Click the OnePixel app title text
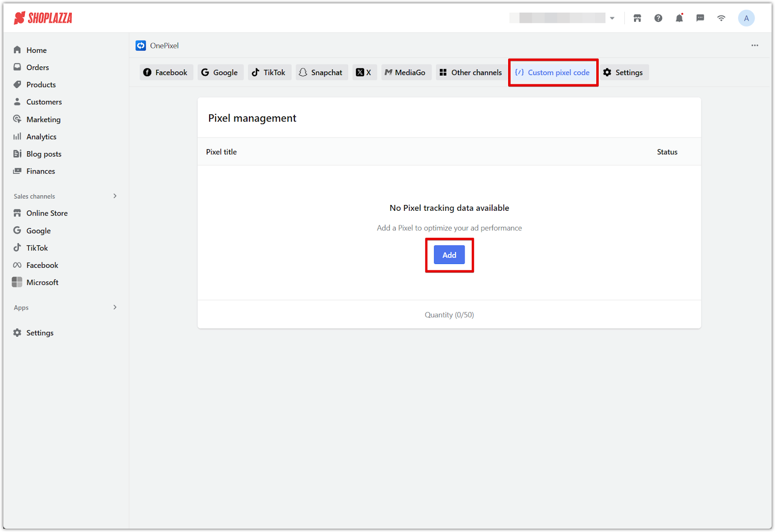775x532 pixels. [x=164, y=46]
